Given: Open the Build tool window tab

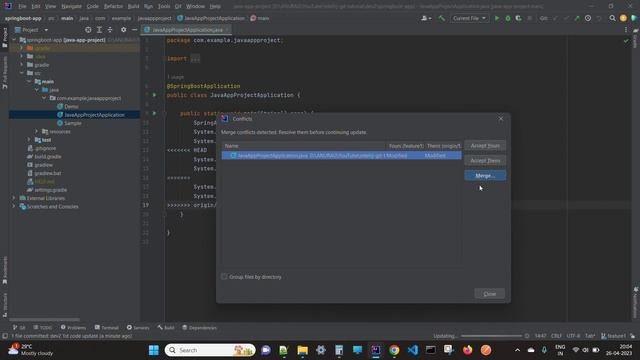Looking at the screenshot, I should coord(166,328).
